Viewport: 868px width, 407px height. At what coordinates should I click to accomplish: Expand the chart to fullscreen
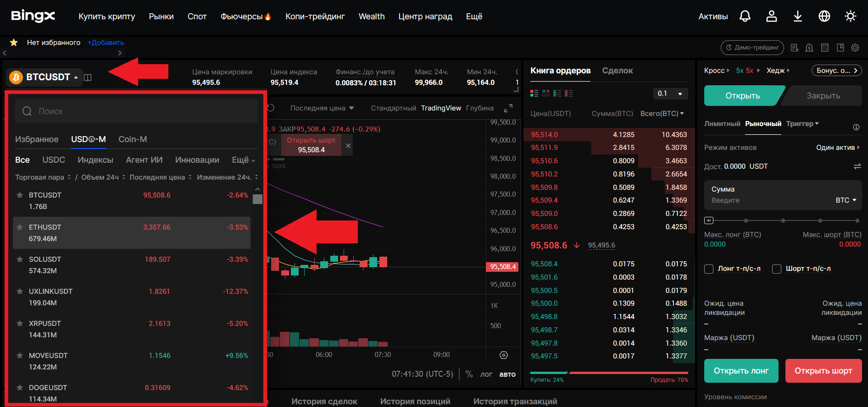[x=508, y=108]
